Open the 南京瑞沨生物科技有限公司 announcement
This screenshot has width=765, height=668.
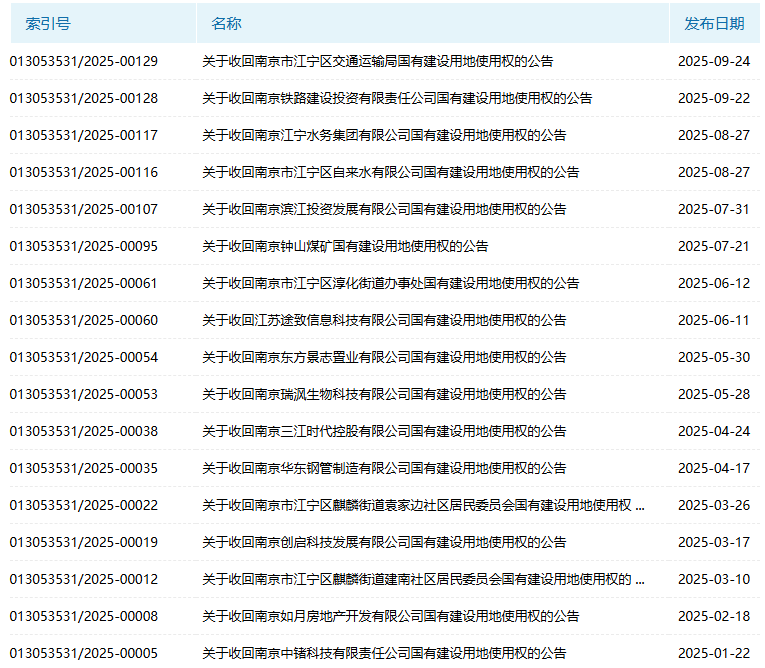[x=384, y=394]
